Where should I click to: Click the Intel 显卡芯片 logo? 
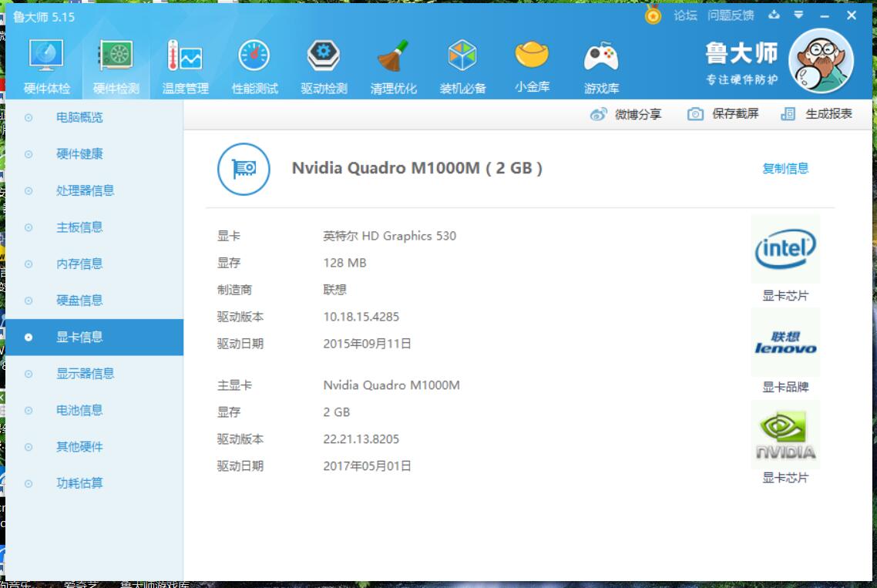[x=785, y=249]
